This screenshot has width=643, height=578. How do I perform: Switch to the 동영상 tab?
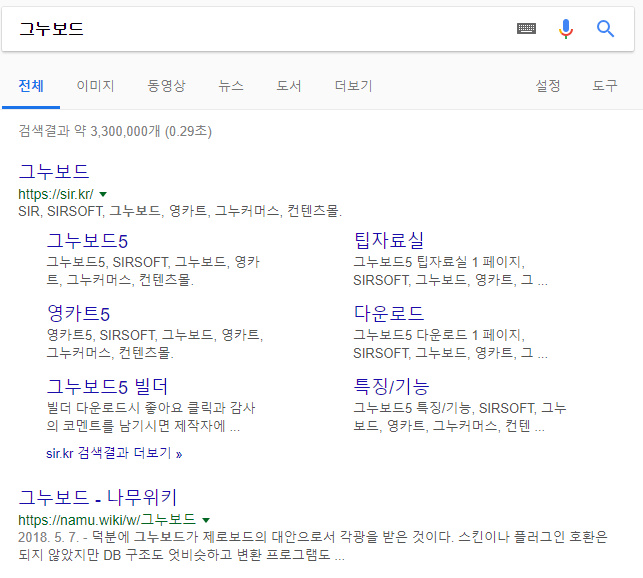pyautogui.click(x=166, y=86)
